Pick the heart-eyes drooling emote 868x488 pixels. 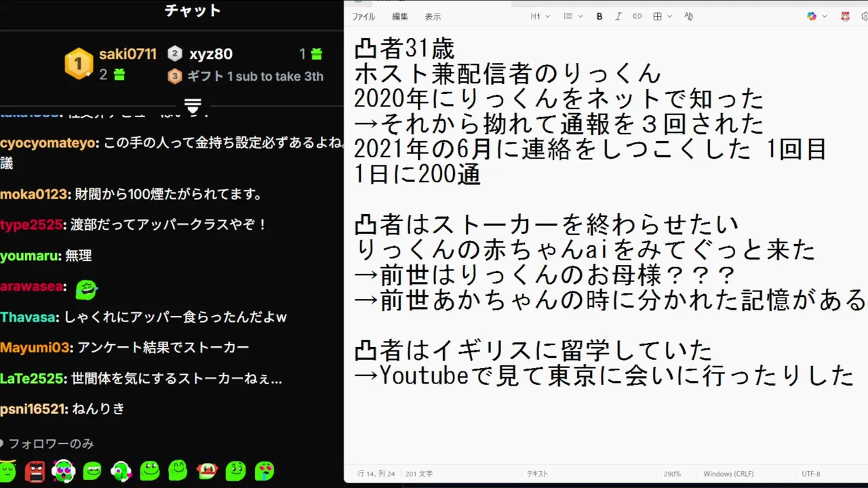264,470
